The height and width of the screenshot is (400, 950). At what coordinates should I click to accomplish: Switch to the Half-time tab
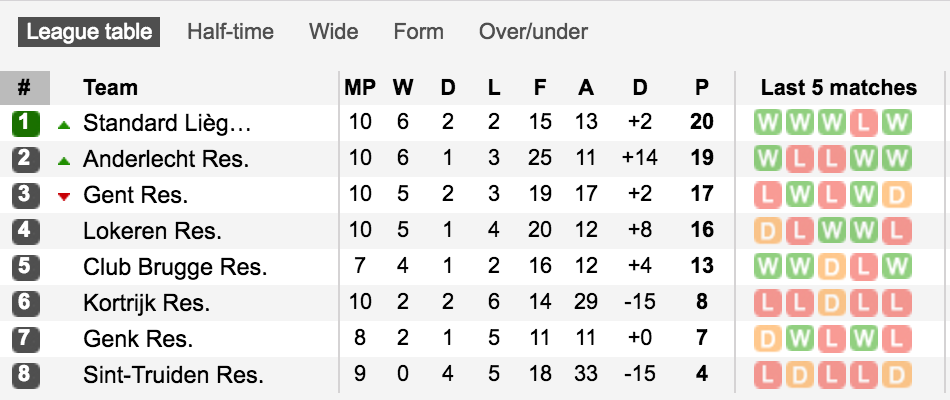(230, 32)
